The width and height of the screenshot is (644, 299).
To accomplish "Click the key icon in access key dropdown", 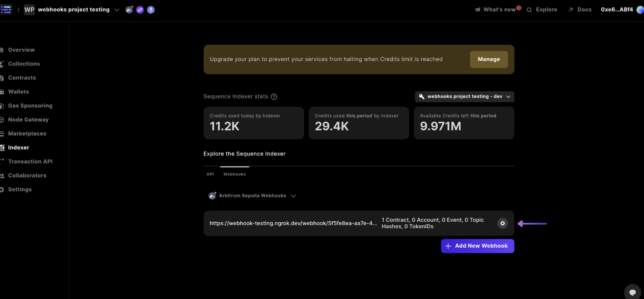I will [x=422, y=97].
